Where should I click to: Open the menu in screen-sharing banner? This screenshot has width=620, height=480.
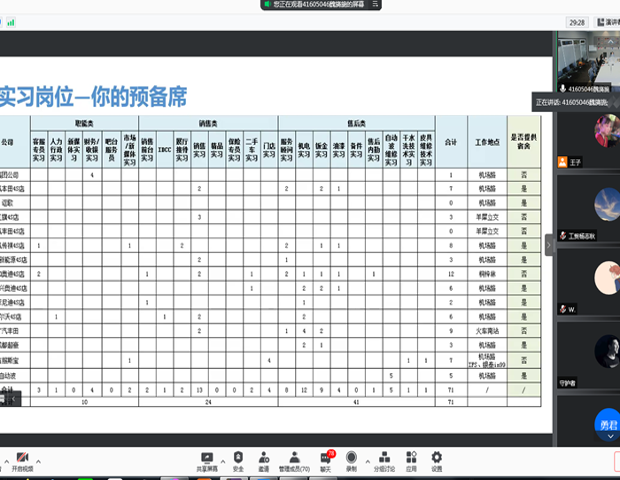coord(375,5)
